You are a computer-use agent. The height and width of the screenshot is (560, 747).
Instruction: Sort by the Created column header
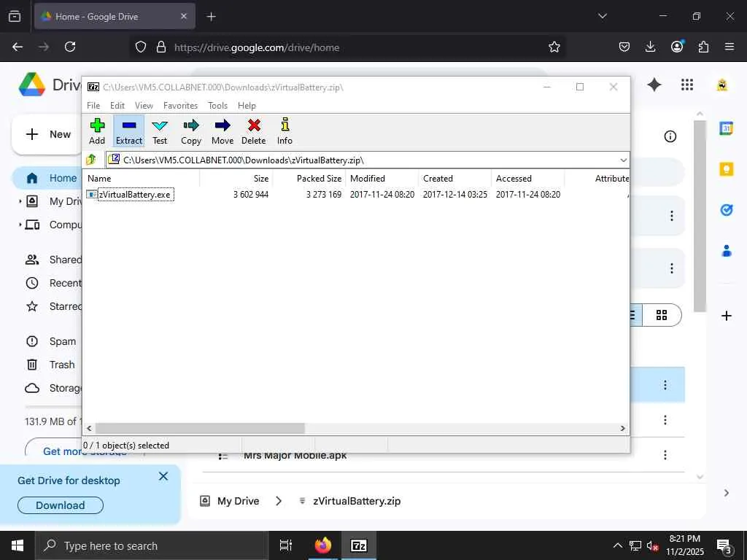tap(455, 179)
